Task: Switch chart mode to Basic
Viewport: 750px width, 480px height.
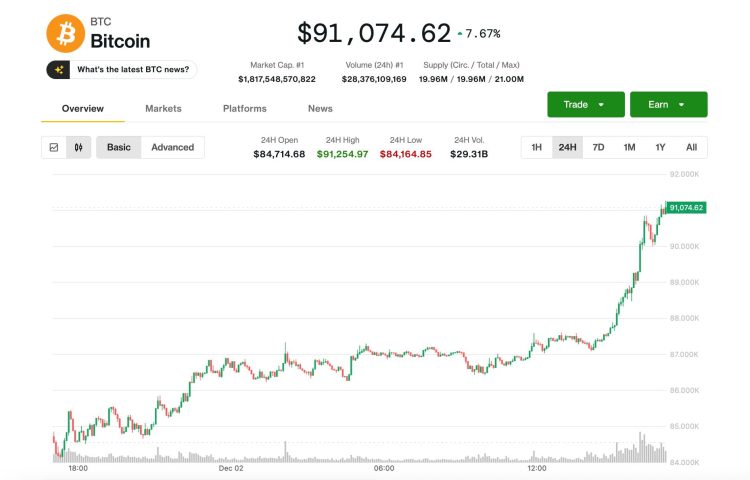Action: point(119,147)
